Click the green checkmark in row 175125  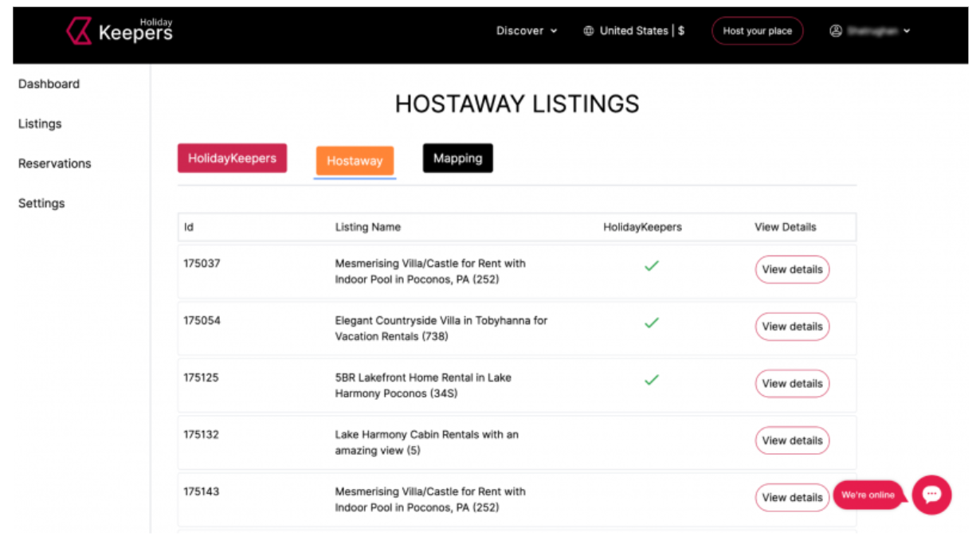(x=652, y=381)
